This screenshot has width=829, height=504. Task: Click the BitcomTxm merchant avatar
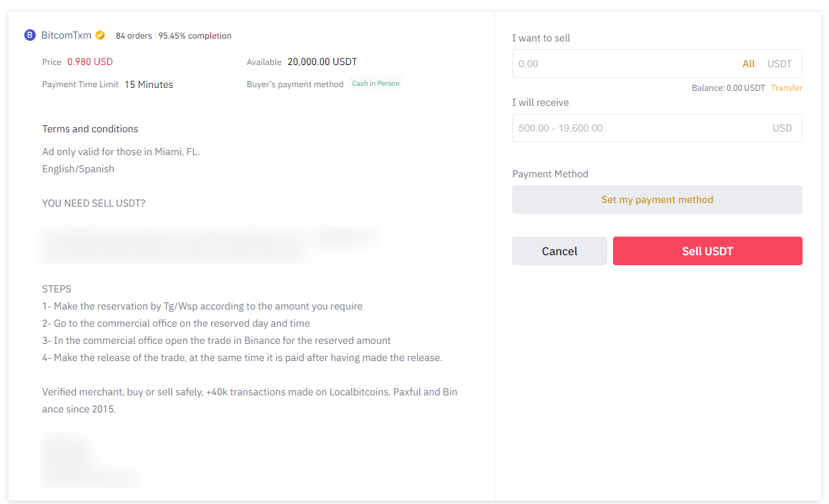point(29,34)
